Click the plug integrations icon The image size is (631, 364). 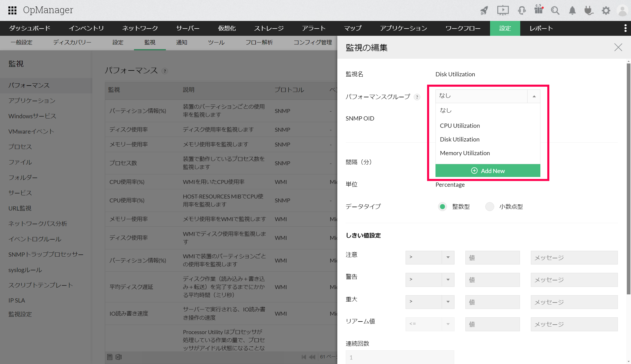point(589,11)
